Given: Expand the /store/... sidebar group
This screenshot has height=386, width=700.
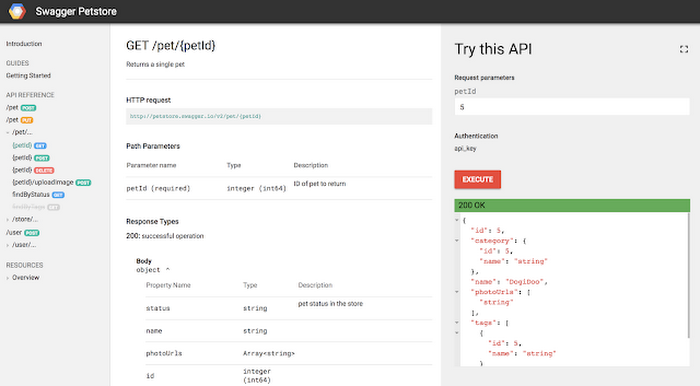Looking at the screenshot, I should [8, 220].
